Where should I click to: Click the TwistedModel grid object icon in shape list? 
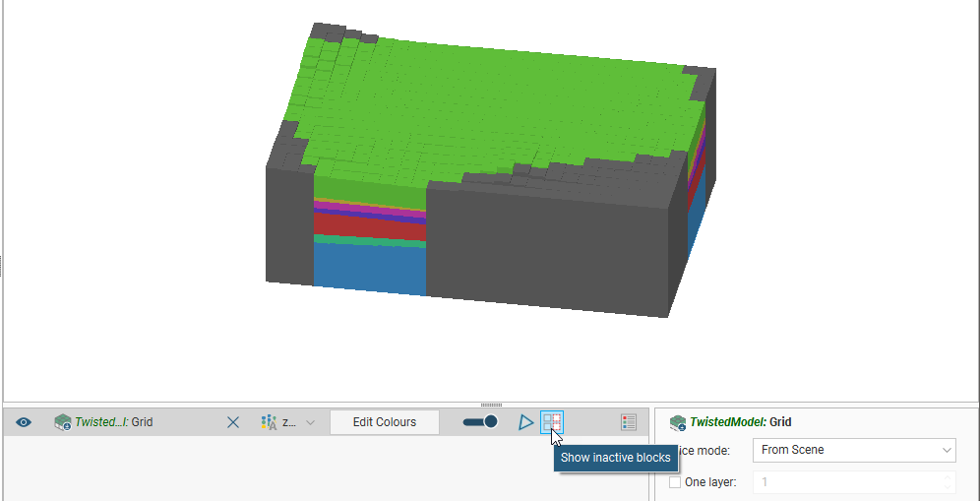(x=63, y=422)
